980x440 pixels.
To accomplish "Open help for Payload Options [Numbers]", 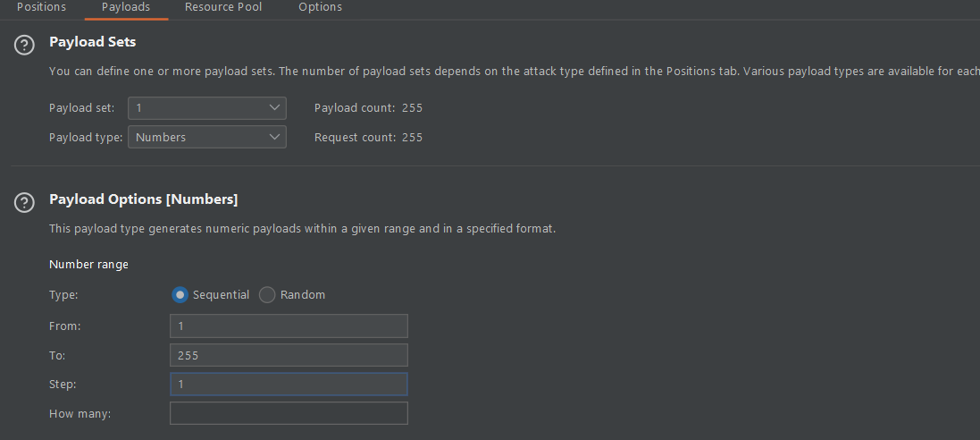I will 25,203.
